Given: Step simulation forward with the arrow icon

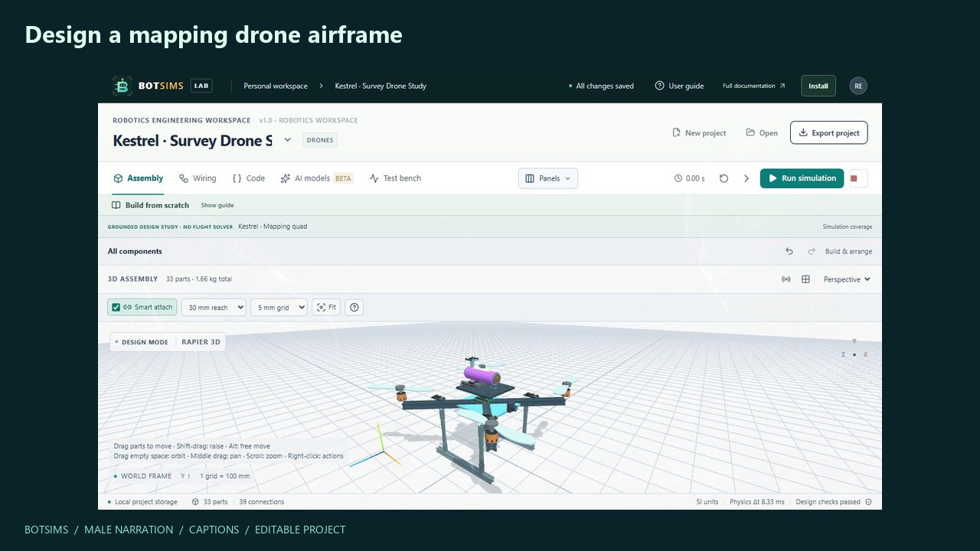Looking at the screenshot, I should pyautogui.click(x=746, y=178).
